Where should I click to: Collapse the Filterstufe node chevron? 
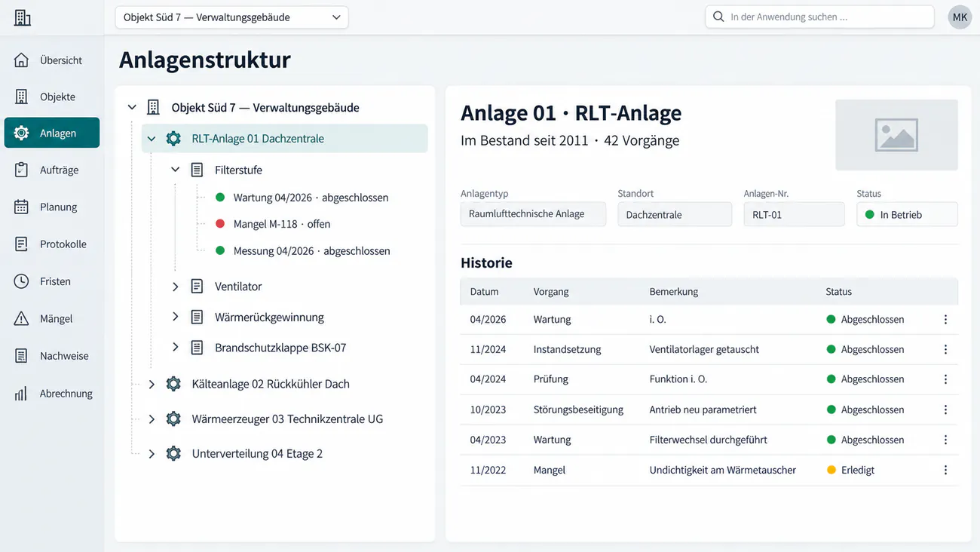pos(175,170)
